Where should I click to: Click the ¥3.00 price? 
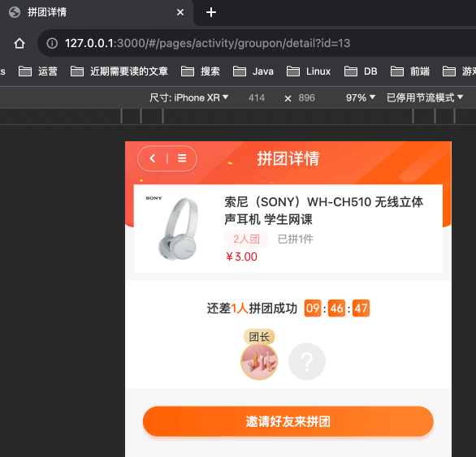tap(241, 257)
